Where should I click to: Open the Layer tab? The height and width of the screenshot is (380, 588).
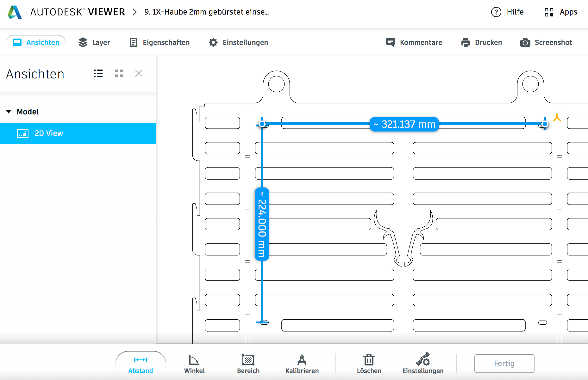coord(94,42)
